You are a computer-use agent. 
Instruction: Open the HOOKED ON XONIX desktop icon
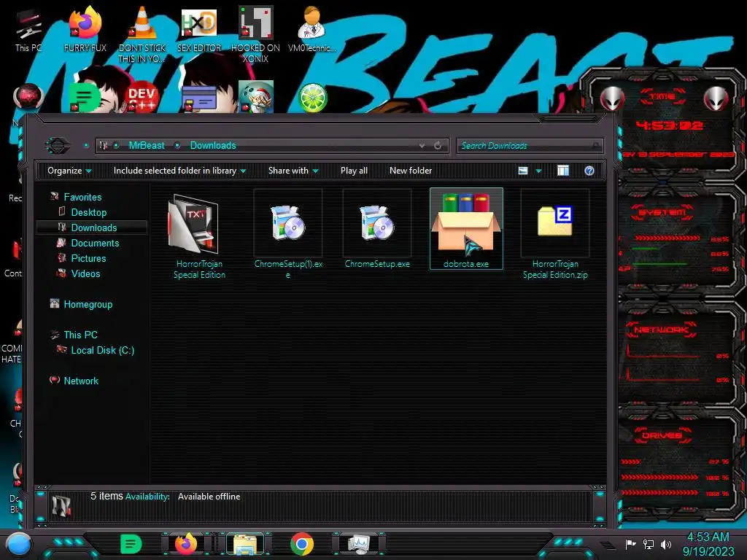[x=255, y=34]
